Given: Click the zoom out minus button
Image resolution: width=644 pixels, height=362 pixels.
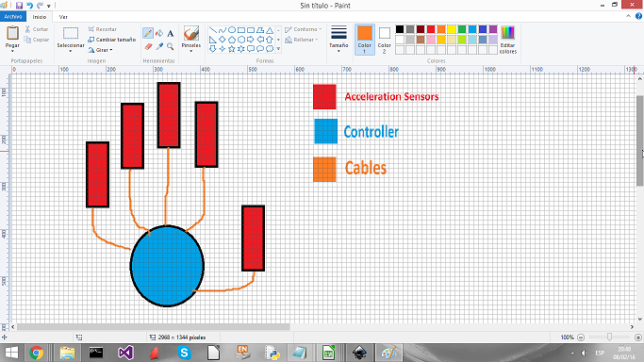Looking at the screenshot, I should [581, 337].
